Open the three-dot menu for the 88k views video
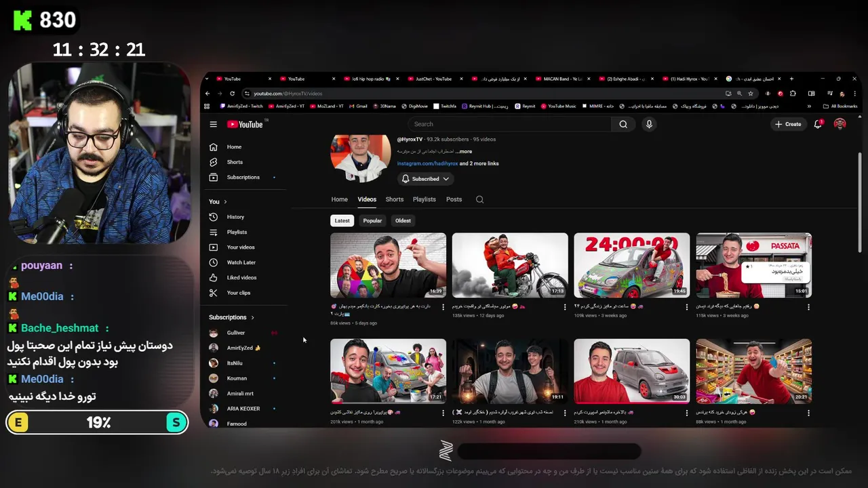Screen dimensions: 868x488 (x=808, y=412)
